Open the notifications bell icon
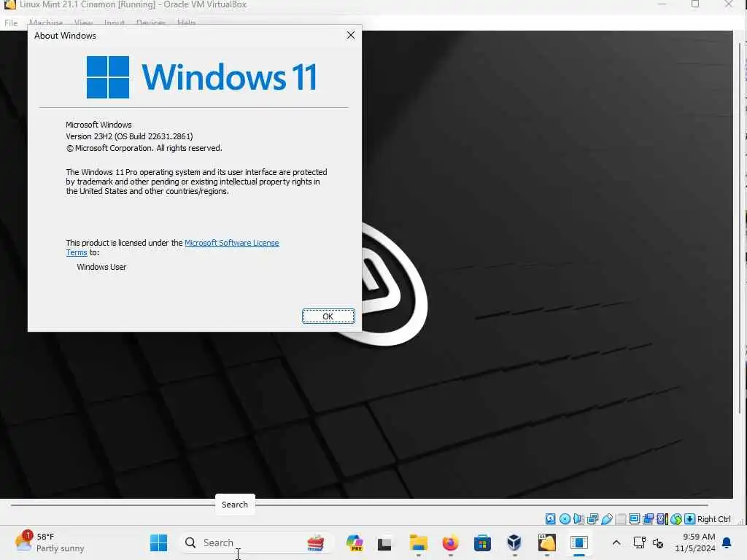This screenshot has height=560, width=747. pos(727,542)
